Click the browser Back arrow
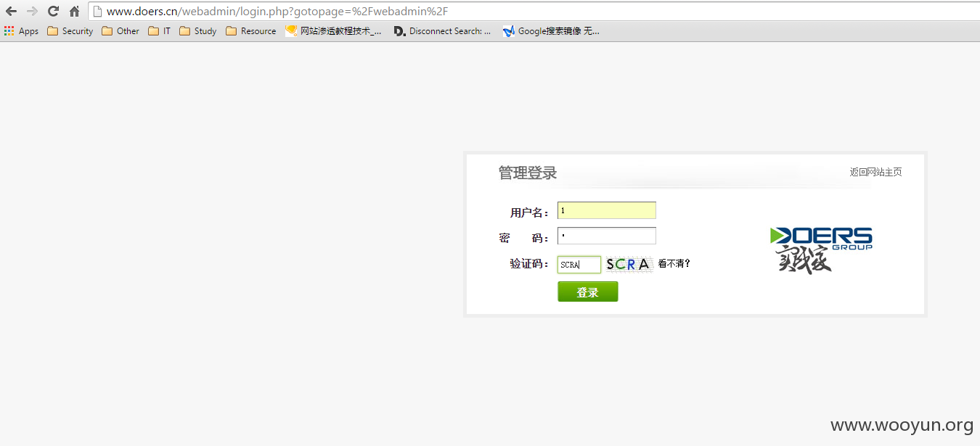 [x=11, y=11]
